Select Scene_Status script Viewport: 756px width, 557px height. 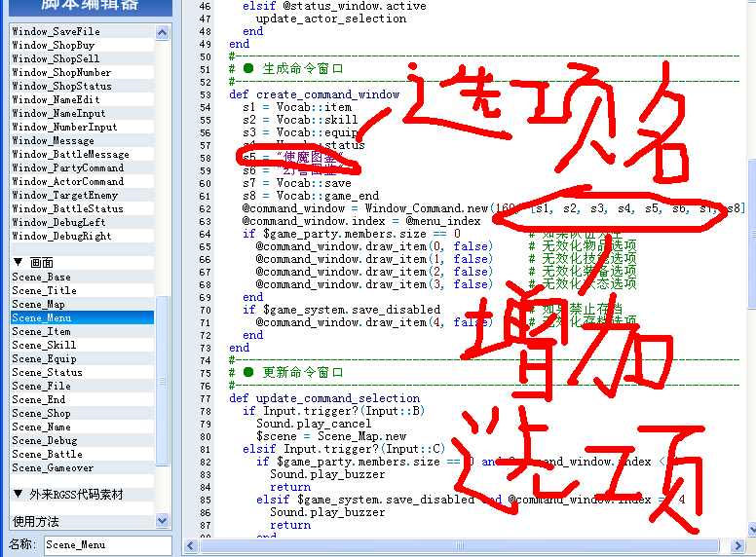click(82, 372)
